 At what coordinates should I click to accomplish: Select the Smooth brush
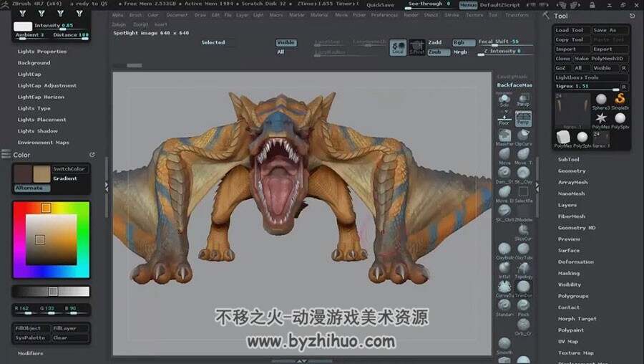504,345
